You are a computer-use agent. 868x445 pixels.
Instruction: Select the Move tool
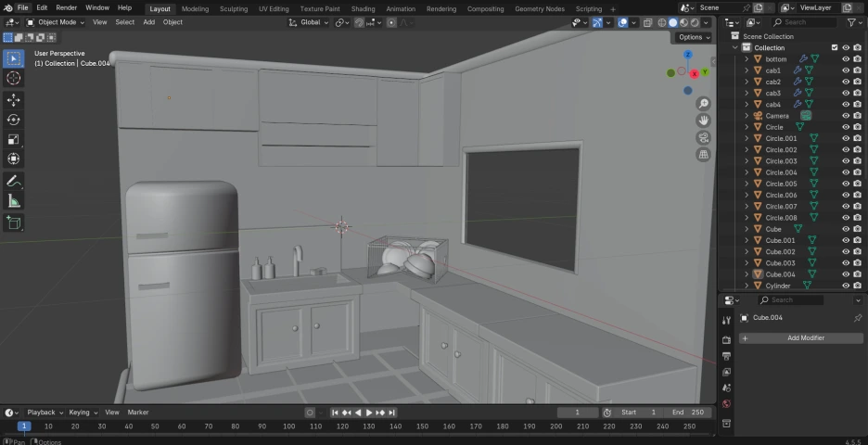coord(14,99)
